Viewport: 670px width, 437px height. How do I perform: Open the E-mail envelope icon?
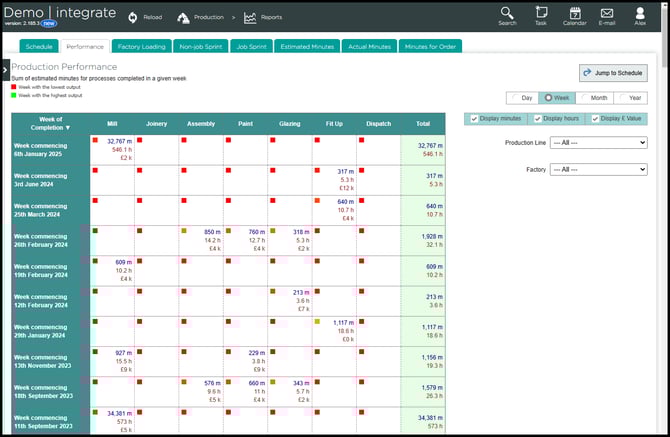coord(607,13)
